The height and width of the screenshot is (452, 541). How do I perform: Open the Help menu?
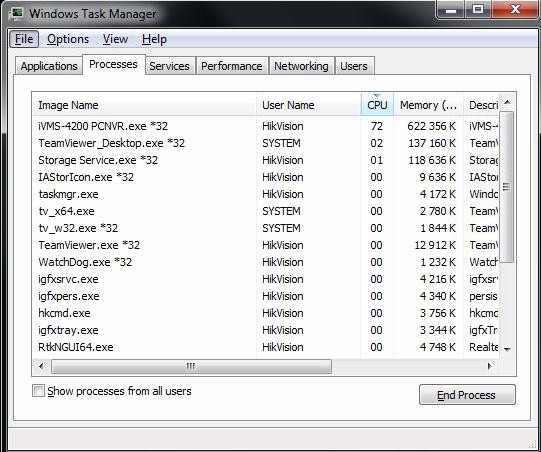point(154,39)
